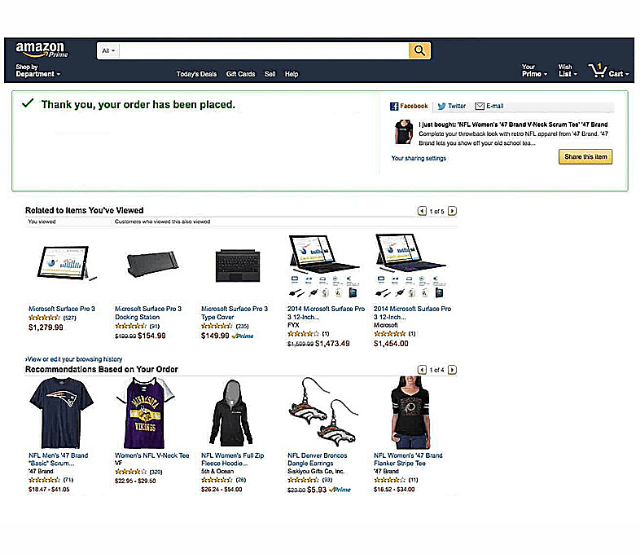
Task: Expand the Your Prime dropdown
Action: (534, 70)
